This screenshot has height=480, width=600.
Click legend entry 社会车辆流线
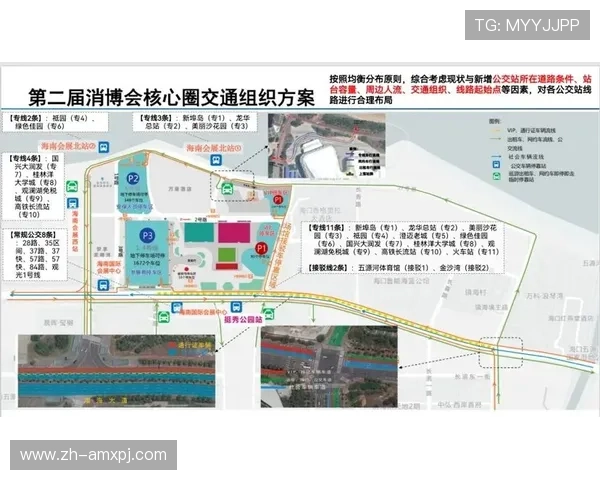pyautogui.click(x=526, y=157)
